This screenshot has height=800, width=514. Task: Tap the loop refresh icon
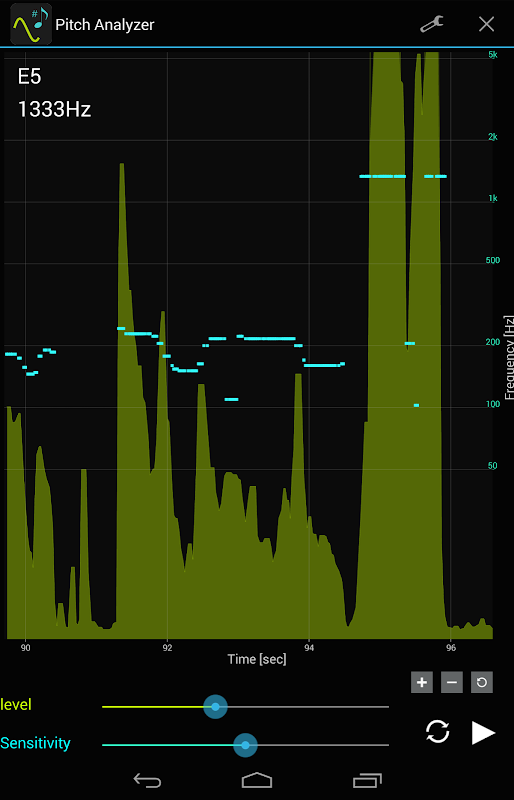click(x=437, y=732)
